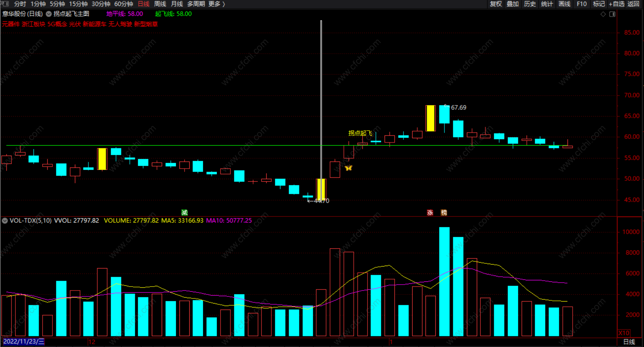Open the VOL-TDX indicator dropdown circle
Viewport: 644px width, 347px height.
click(x=5, y=221)
